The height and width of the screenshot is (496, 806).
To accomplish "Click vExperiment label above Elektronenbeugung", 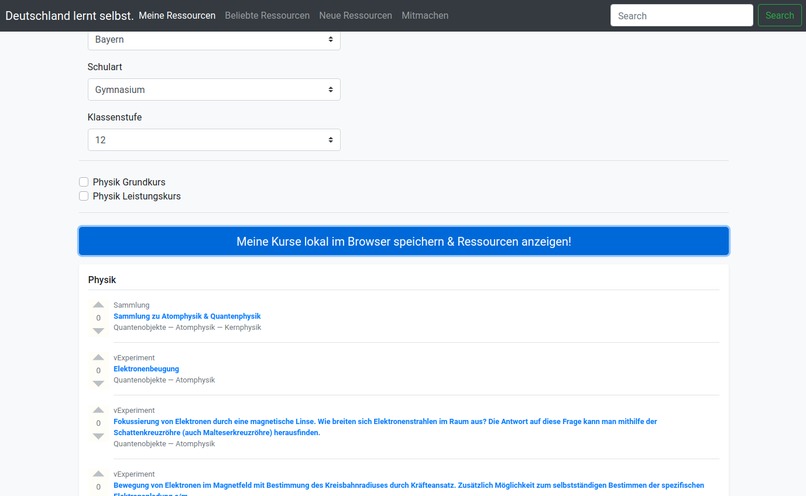I will [134, 357].
